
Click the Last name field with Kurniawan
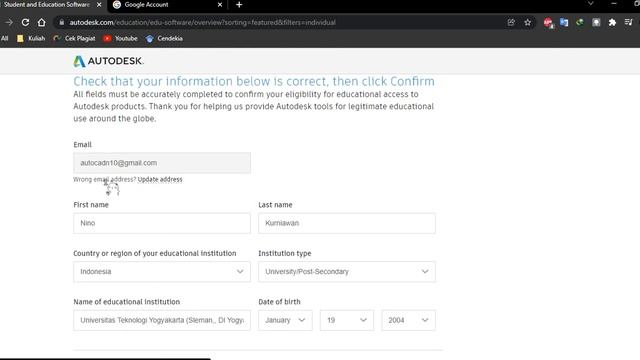click(347, 223)
